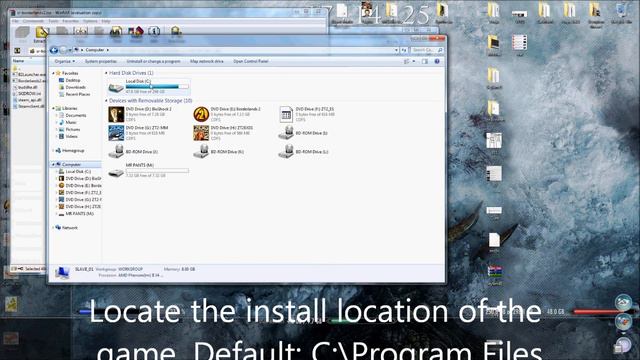The image size is (640, 360).
Task: Click Computer in the address bar breadcrumb
Action: pyautogui.click(x=95, y=50)
